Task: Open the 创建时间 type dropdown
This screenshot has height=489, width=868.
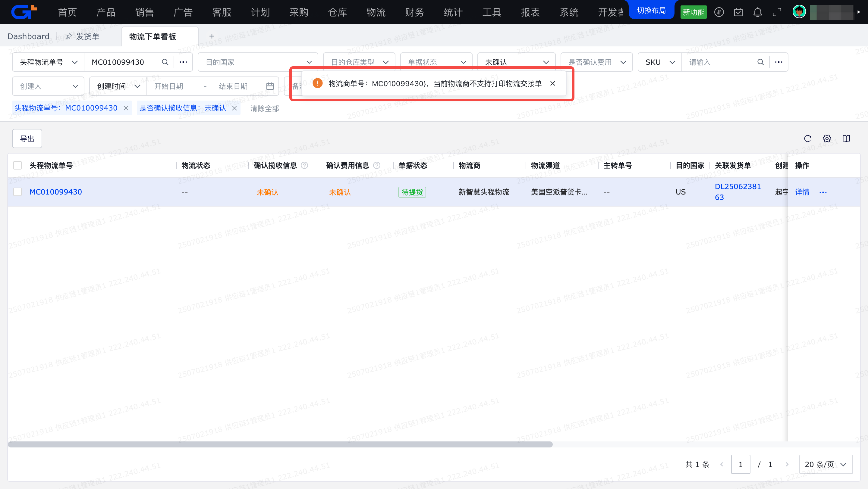Action: click(118, 86)
